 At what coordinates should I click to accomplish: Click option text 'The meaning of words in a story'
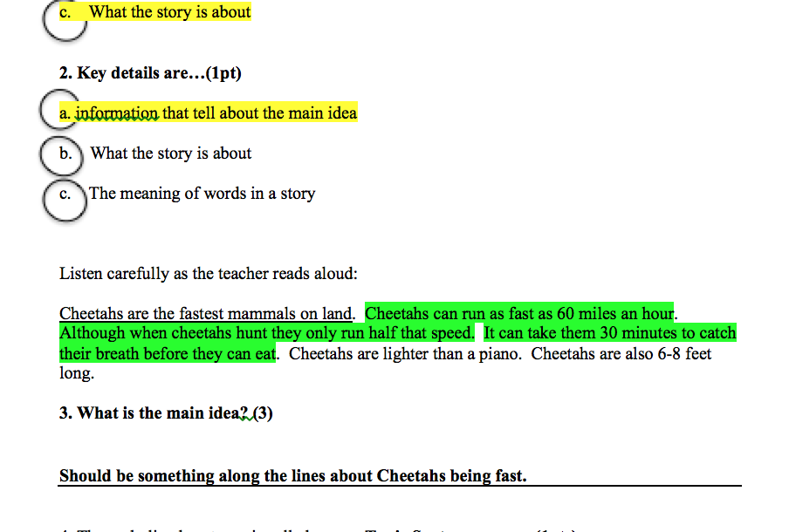(x=202, y=194)
